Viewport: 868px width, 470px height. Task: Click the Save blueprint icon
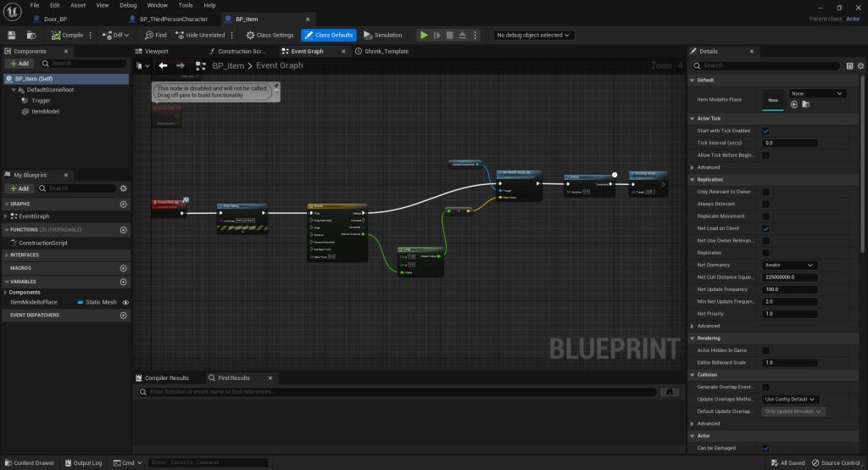[12, 35]
